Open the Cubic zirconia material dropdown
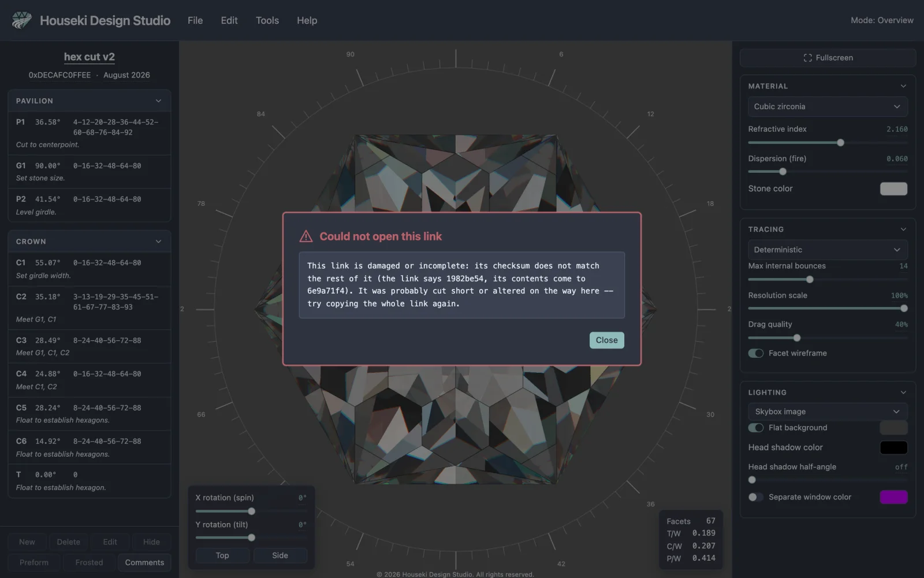The width and height of the screenshot is (924, 578). pyautogui.click(x=828, y=106)
